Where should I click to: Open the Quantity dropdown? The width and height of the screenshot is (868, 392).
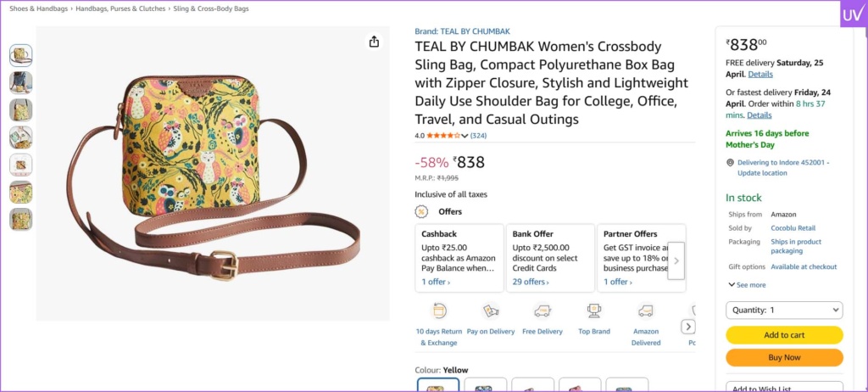pos(784,311)
